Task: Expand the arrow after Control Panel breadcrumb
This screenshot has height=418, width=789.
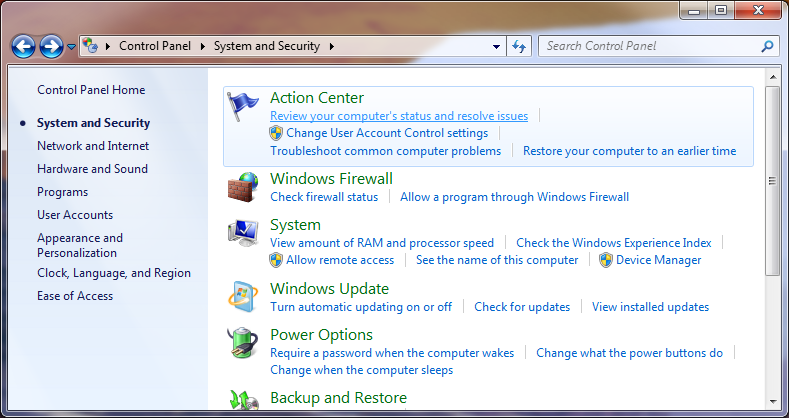Action: (203, 46)
